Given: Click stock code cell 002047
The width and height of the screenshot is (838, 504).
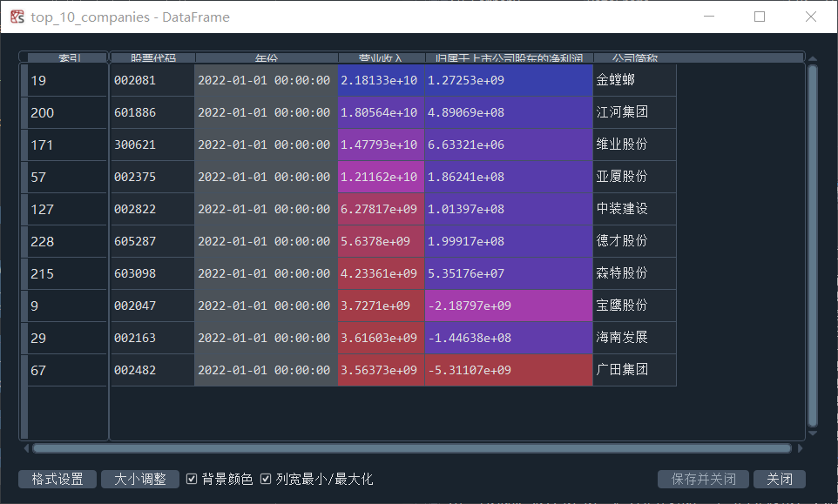Looking at the screenshot, I should tap(152, 306).
